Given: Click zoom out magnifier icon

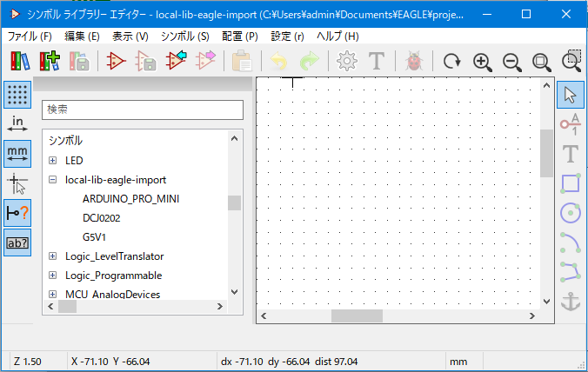Looking at the screenshot, I should tap(511, 62).
